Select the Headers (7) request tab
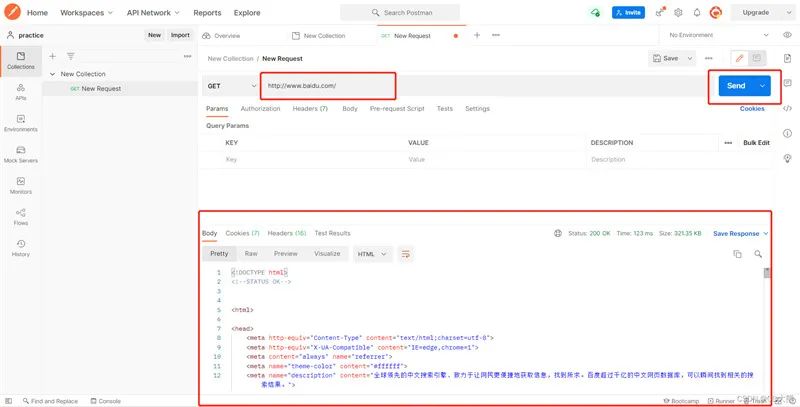Screen dimensions: 800x407 [310, 109]
